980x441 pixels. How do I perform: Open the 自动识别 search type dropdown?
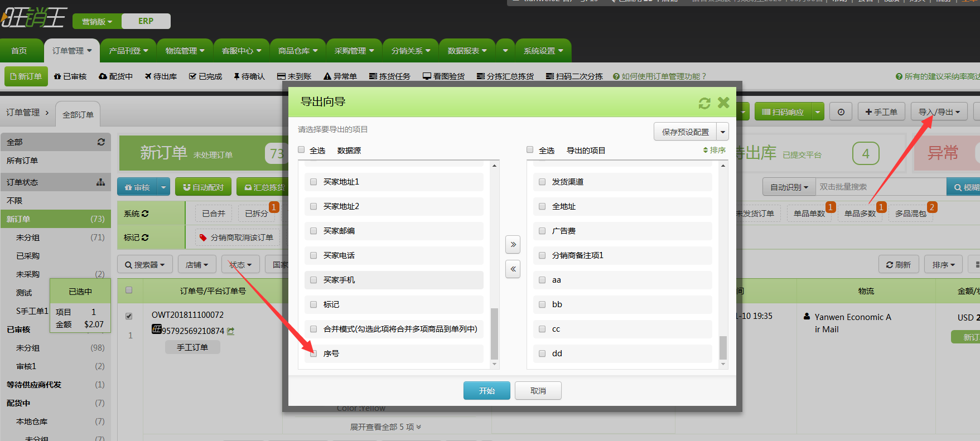789,187
